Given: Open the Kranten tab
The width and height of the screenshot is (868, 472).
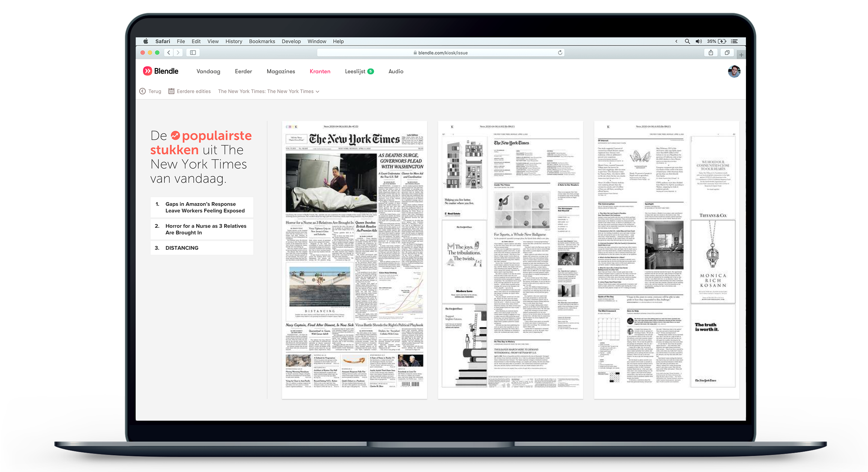Looking at the screenshot, I should pyautogui.click(x=320, y=71).
